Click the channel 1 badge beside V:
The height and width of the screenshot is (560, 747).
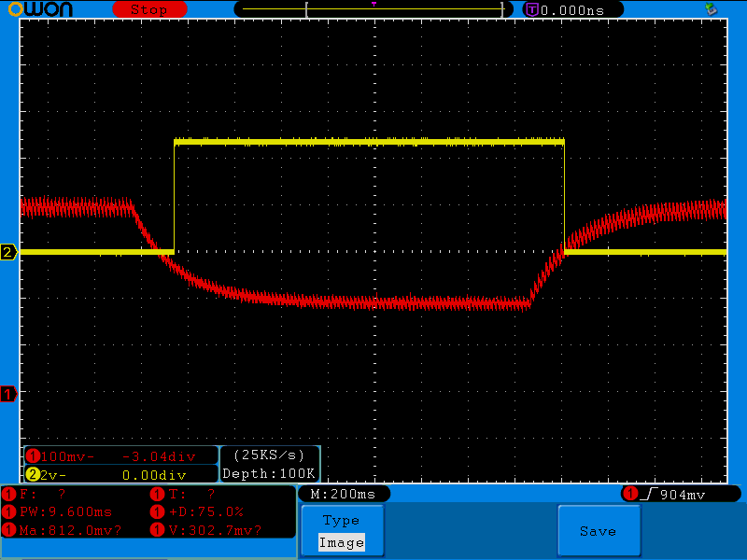point(157,529)
